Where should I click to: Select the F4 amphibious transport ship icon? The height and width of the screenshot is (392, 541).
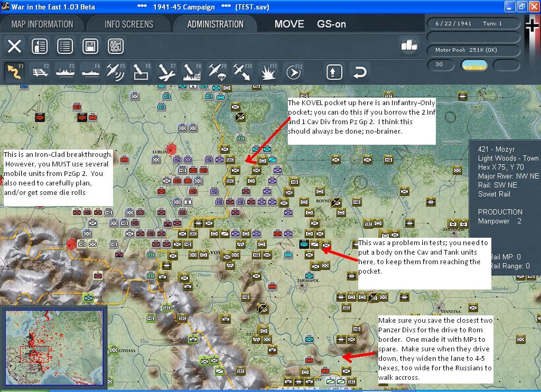click(x=91, y=72)
